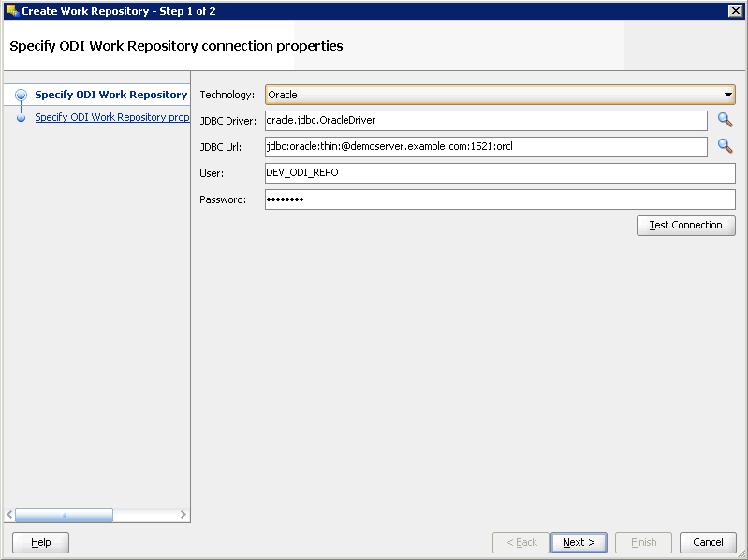Screen dimensions: 748x560
Task: Click left arrow of steps scrollbar
Action: [9, 515]
